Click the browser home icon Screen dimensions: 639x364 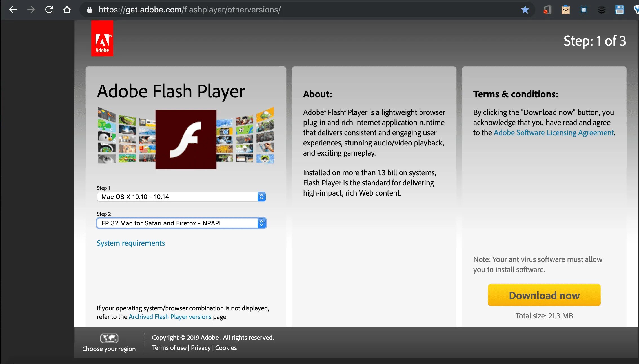click(x=67, y=10)
